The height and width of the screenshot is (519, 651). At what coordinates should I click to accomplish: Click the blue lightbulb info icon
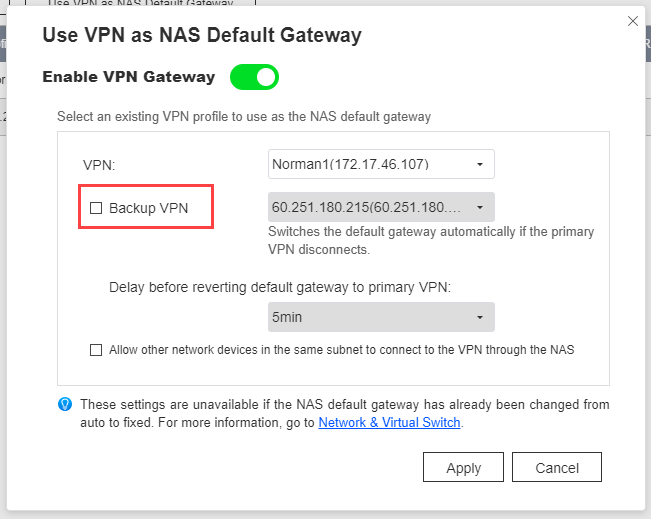coord(65,404)
